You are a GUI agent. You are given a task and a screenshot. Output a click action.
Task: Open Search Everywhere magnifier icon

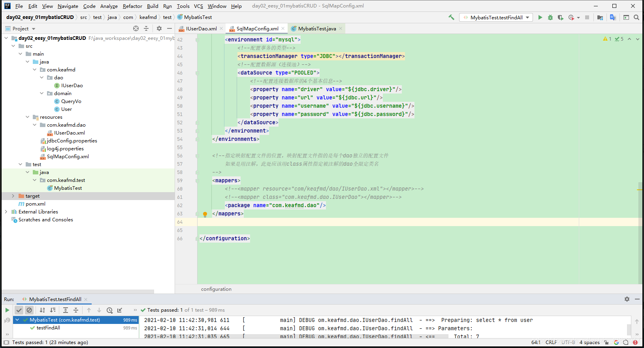click(x=636, y=17)
